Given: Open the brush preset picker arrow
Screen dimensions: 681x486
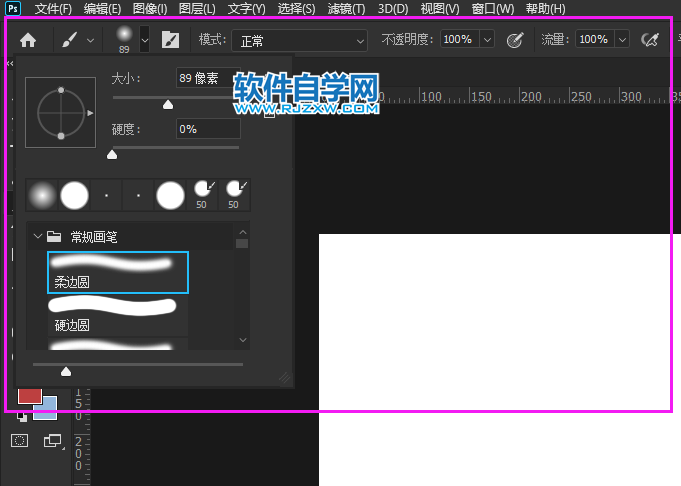Looking at the screenshot, I should pyautogui.click(x=145, y=40).
